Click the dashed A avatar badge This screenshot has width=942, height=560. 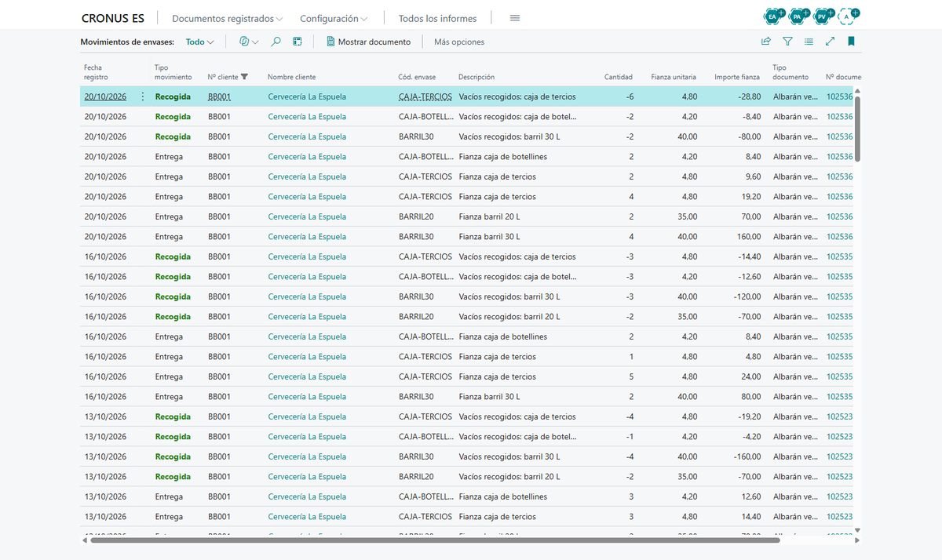pos(847,16)
